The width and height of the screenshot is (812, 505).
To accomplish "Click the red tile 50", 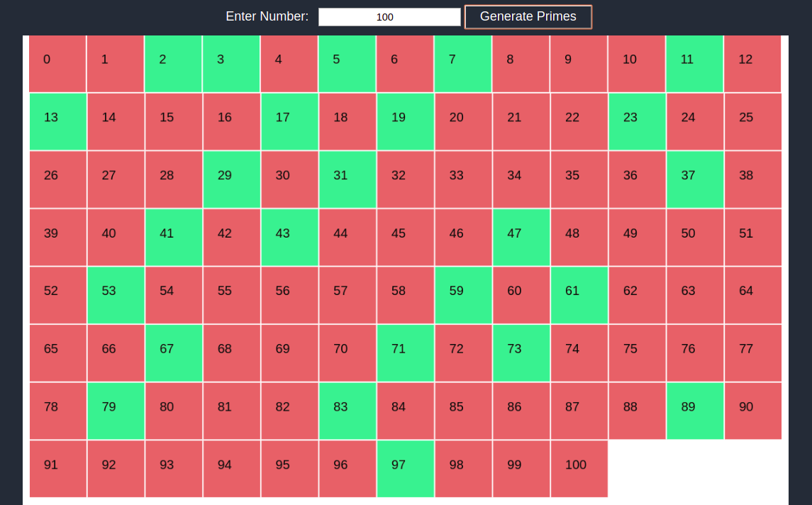I will tap(695, 238).
